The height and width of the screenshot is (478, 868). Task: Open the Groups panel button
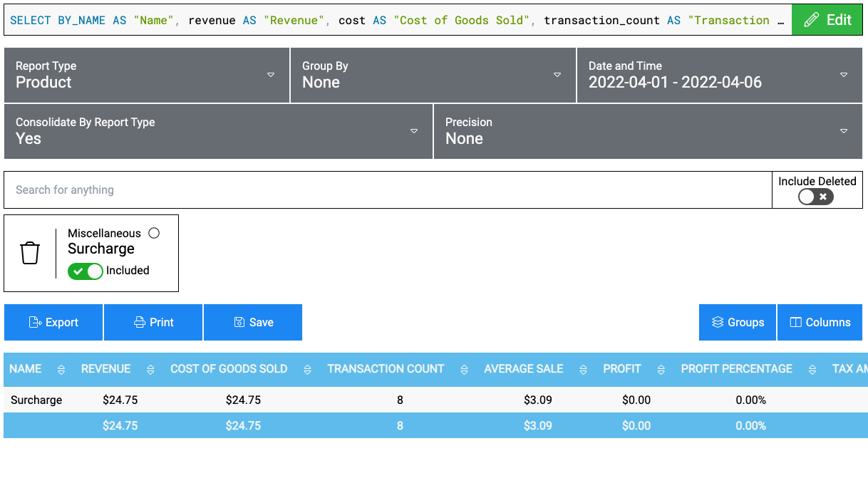click(738, 323)
